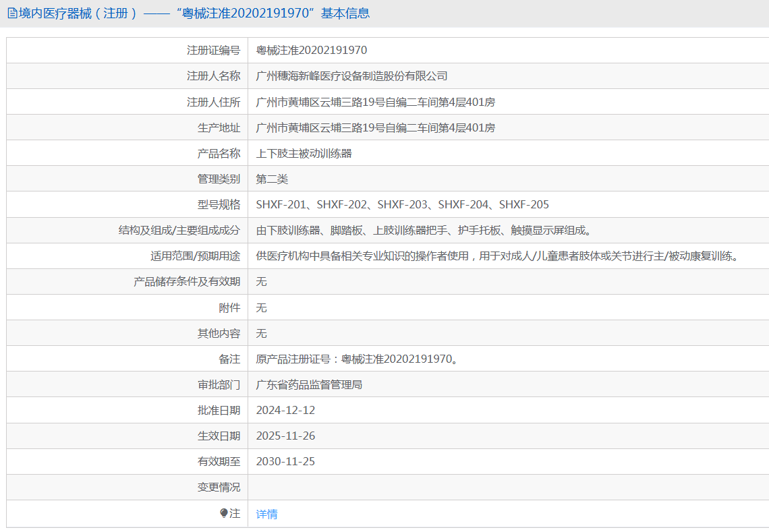Image resolution: width=769 pixels, height=532 pixels.
Task: Click the 产品名称 label
Action: [x=219, y=154]
